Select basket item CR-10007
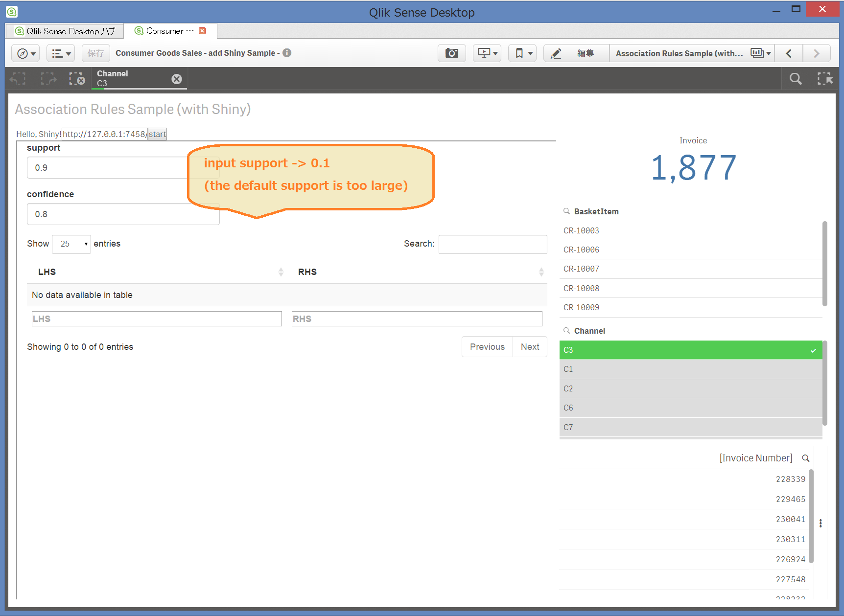 [690, 269]
